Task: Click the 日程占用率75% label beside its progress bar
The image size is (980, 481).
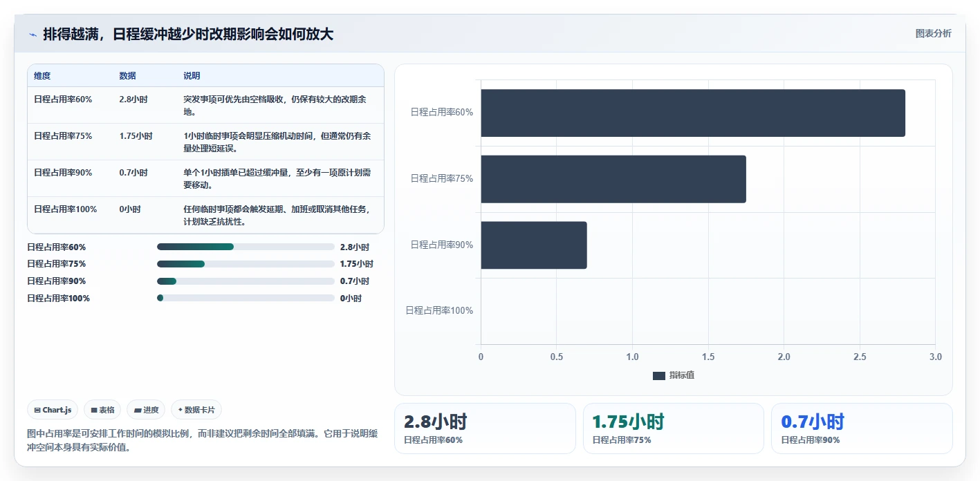Action: point(57,264)
